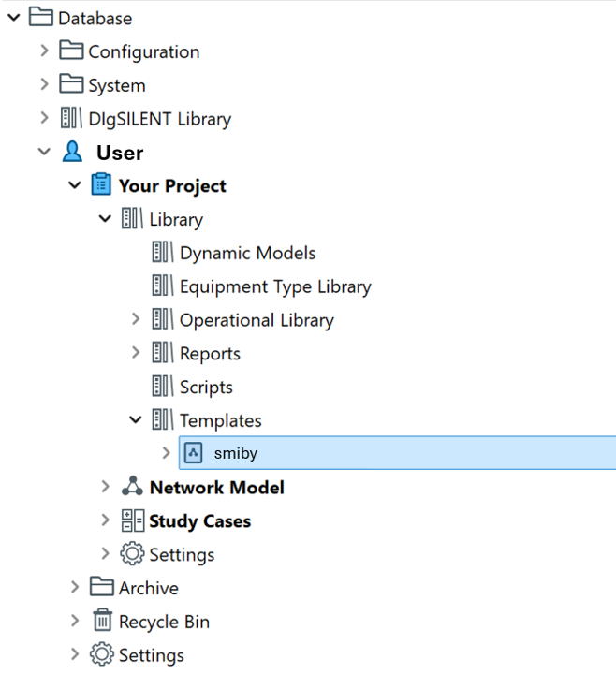616x674 pixels.
Task: Open the Reports library item
Action: [x=210, y=354]
